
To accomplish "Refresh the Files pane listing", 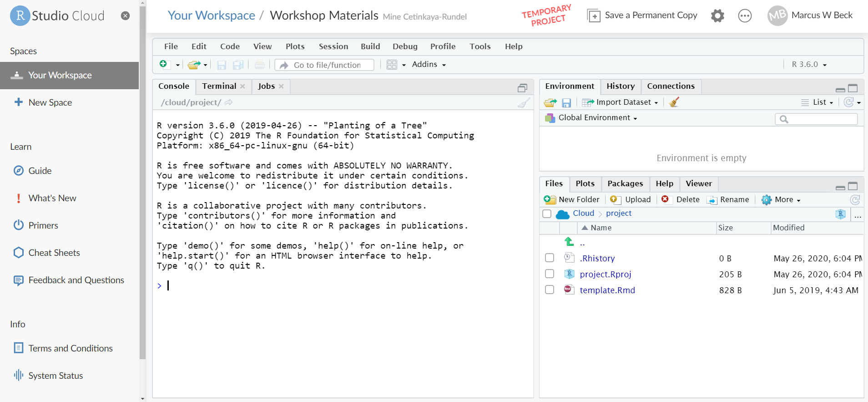I will coord(855,199).
